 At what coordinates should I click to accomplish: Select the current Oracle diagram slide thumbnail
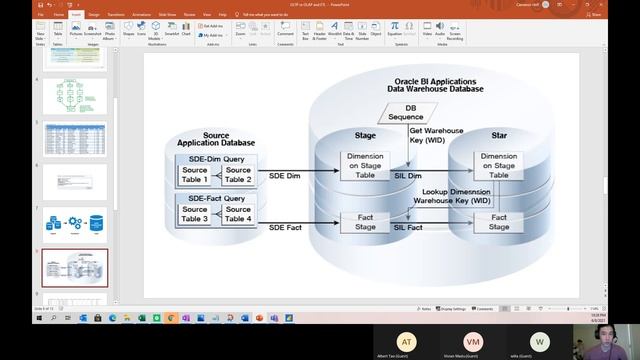tap(75, 268)
